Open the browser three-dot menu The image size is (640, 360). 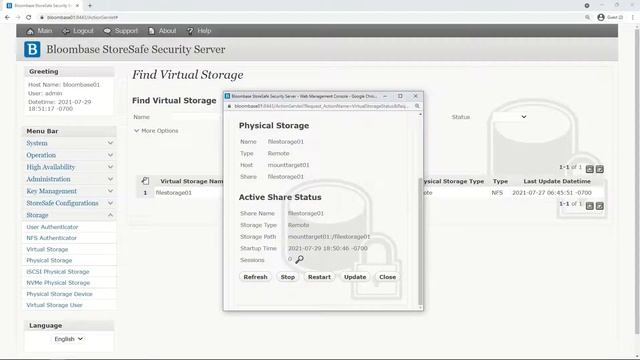coord(633,18)
